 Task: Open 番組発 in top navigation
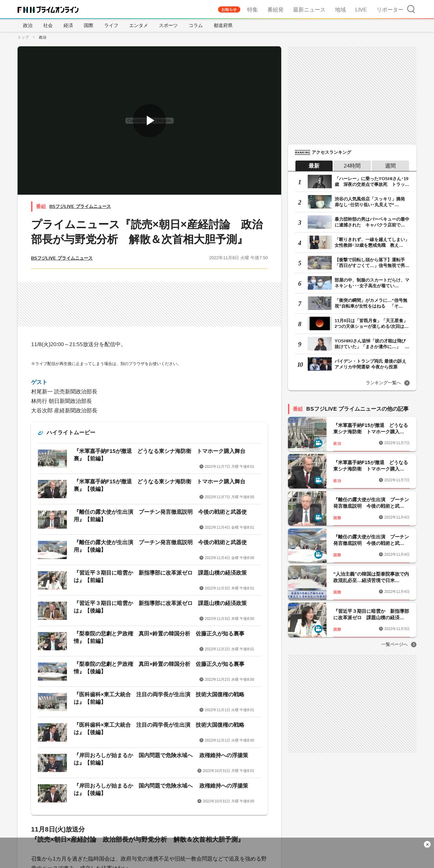pos(275,9)
